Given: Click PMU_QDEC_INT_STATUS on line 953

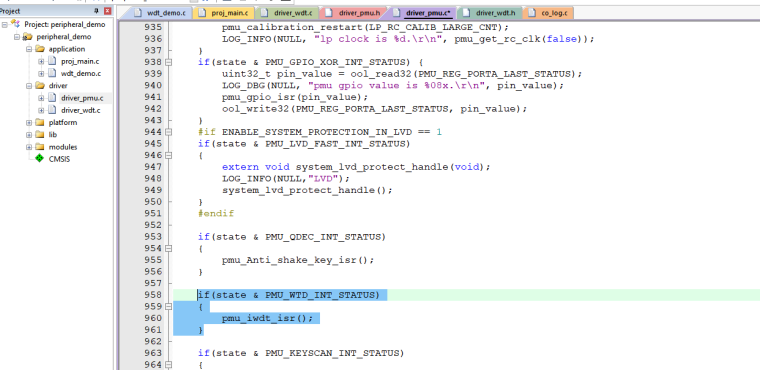Looking at the screenshot, I should click(323, 237).
